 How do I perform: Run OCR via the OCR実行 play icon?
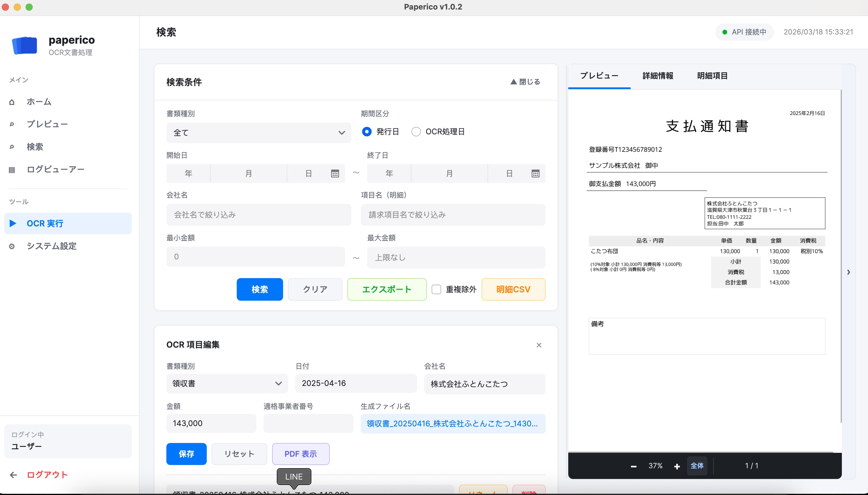(x=13, y=223)
